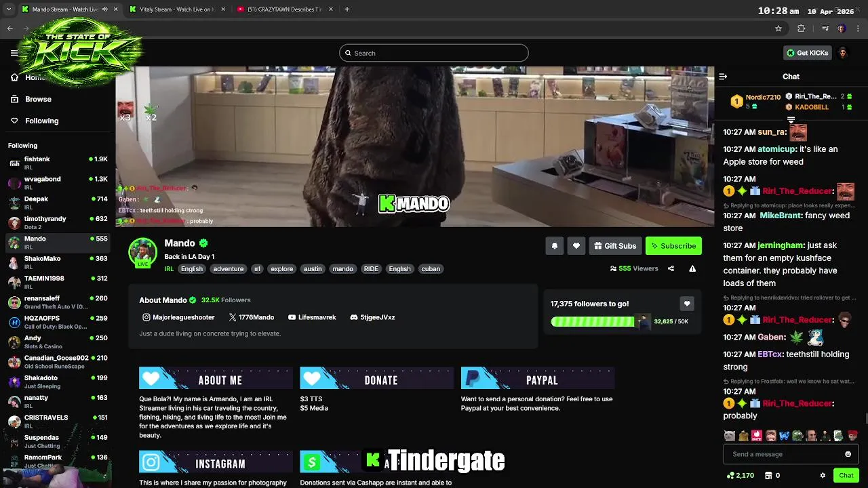This screenshot has width=868, height=488.
Task: Open renansaleff channel in Following list
Action: tap(58, 302)
